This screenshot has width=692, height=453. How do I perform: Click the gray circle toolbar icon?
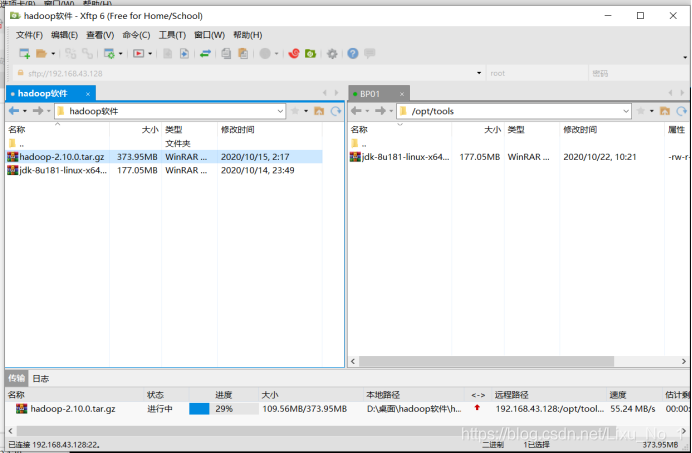click(265, 53)
